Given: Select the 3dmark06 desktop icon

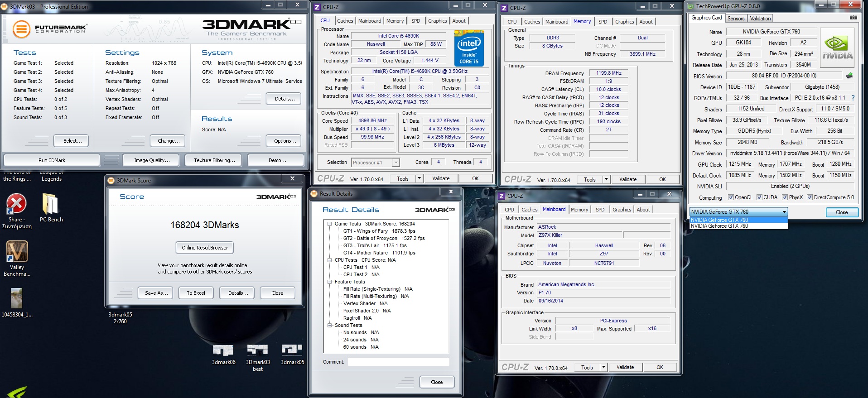Looking at the screenshot, I should point(223,355).
